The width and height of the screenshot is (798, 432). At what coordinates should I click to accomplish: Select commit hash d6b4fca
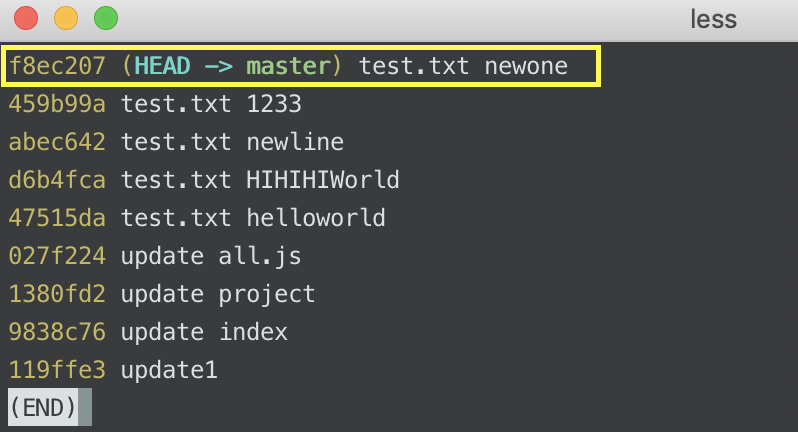(x=57, y=180)
